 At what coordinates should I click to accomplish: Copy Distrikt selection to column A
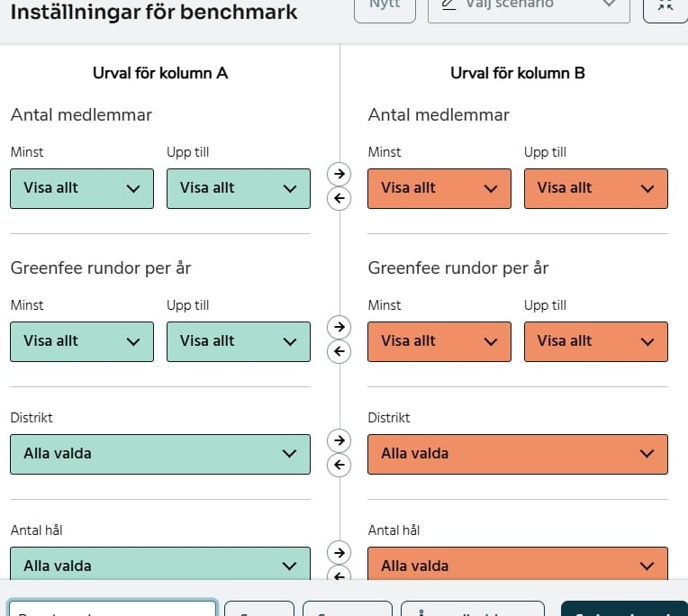coord(339,465)
